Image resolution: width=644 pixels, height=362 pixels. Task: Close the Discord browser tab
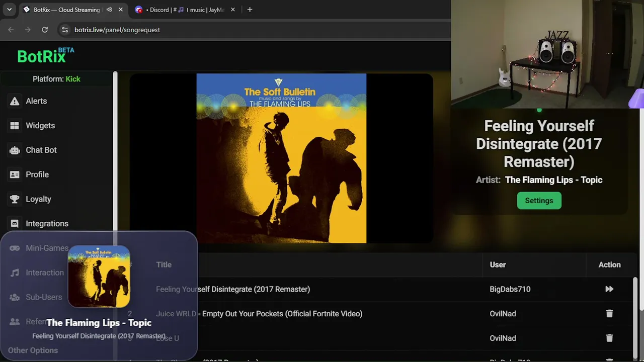click(x=232, y=10)
